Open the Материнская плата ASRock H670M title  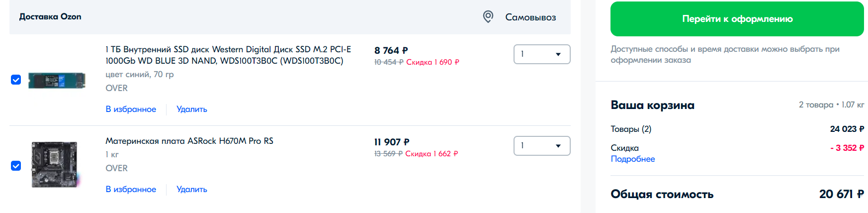[189, 141]
